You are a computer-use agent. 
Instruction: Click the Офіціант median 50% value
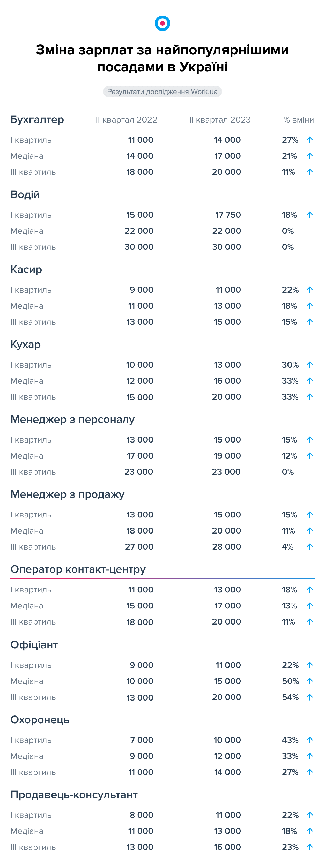(x=290, y=681)
